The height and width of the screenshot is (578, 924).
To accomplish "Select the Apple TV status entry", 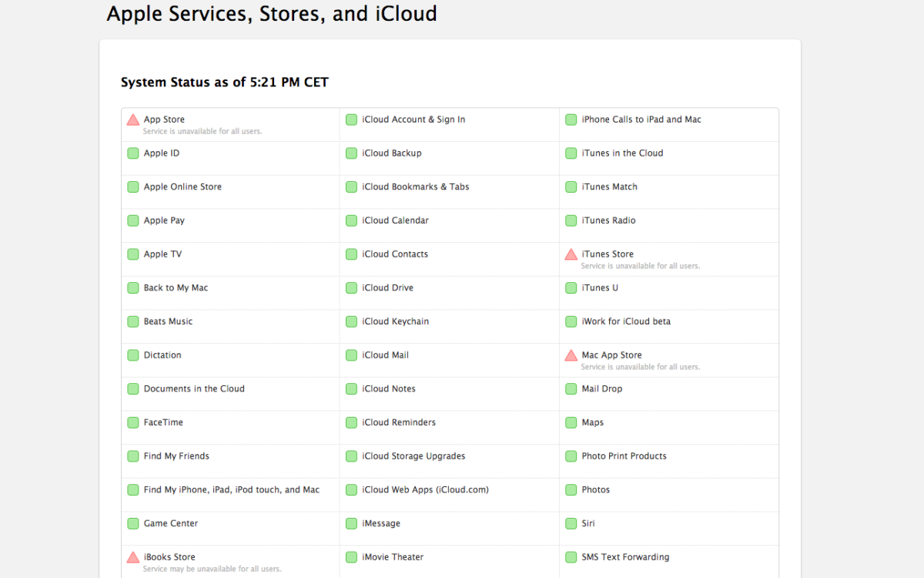I will 162,254.
